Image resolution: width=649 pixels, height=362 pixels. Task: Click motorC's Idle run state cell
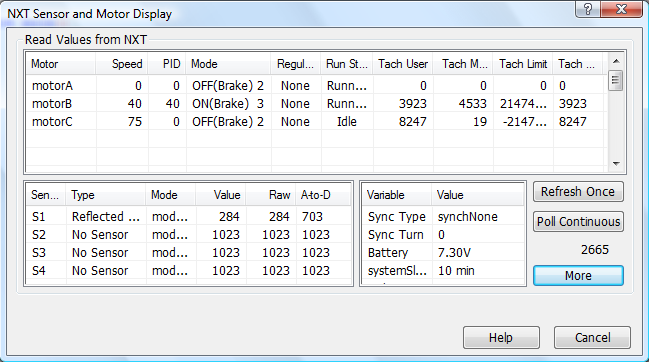point(346,122)
